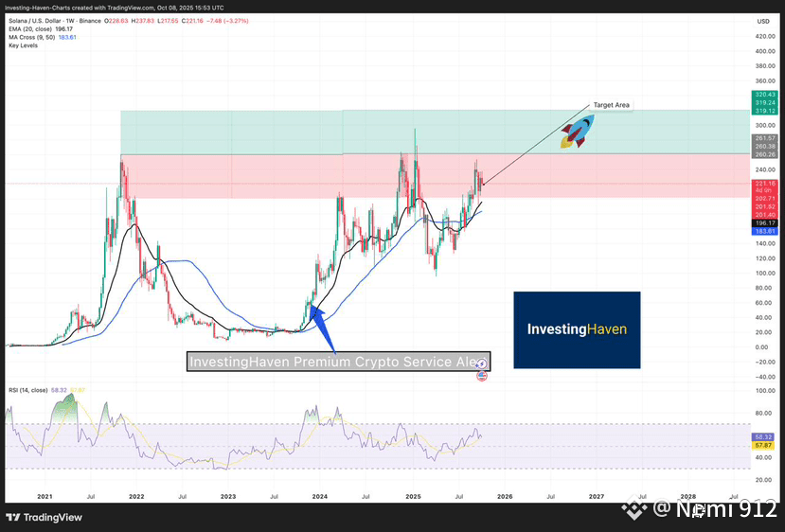Select the Key Levels indicator legend
Screen dimensions: 785x532
point(23,45)
